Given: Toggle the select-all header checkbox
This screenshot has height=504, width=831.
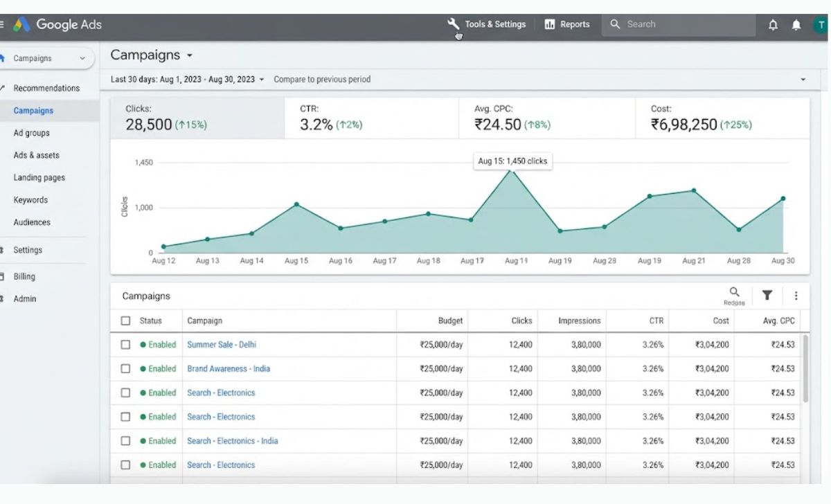Looking at the screenshot, I should [x=125, y=321].
